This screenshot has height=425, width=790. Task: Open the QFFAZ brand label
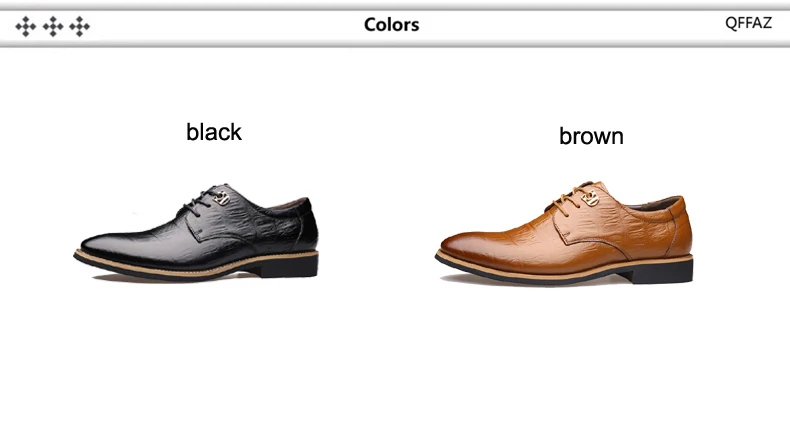click(748, 23)
